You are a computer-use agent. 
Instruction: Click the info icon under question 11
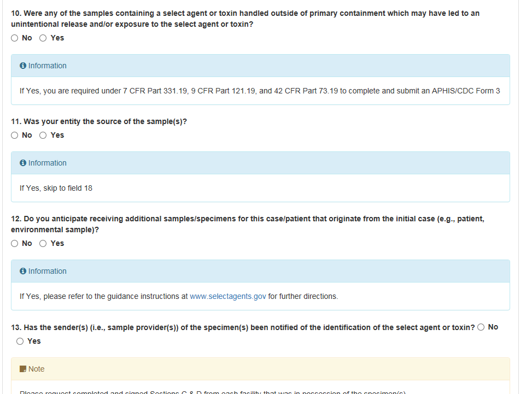pyautogui.click(x=23, y=163)
